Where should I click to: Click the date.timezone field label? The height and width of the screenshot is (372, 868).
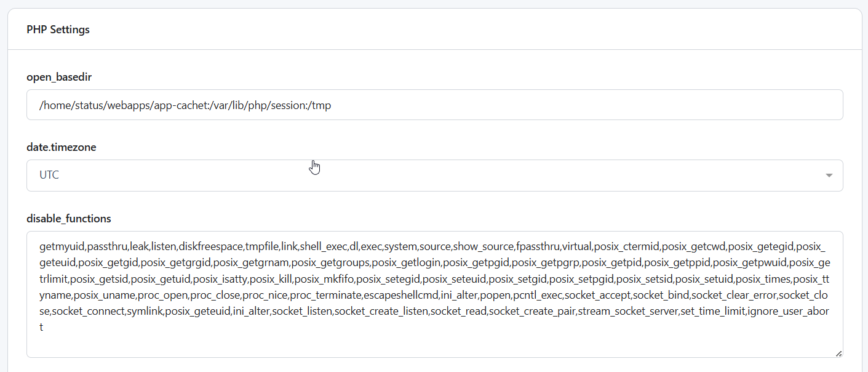click(62, 147)
